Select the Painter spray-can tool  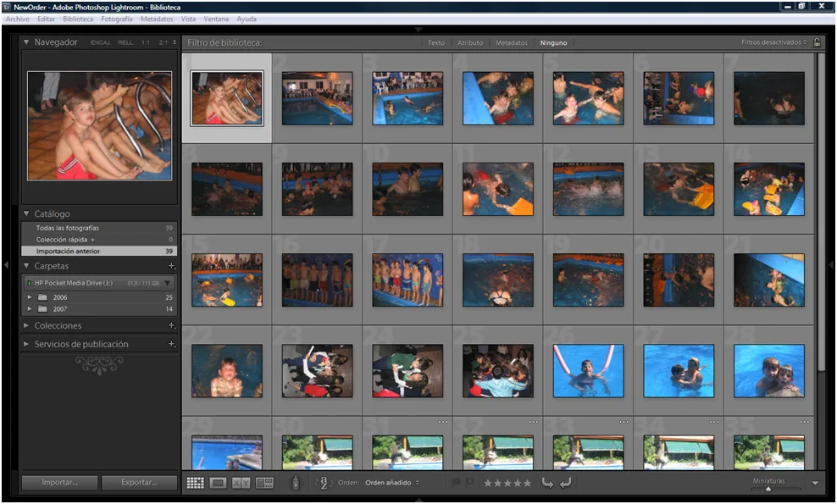click(x=296, y=482)
